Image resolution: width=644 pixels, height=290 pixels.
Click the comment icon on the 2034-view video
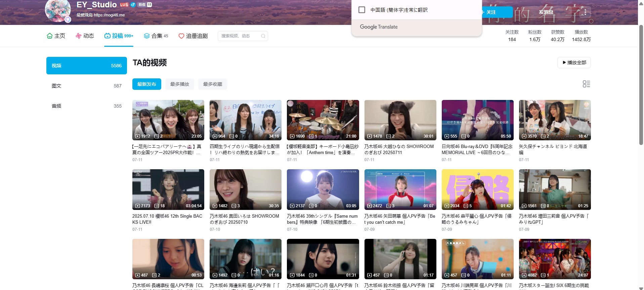tap(466, 206)
